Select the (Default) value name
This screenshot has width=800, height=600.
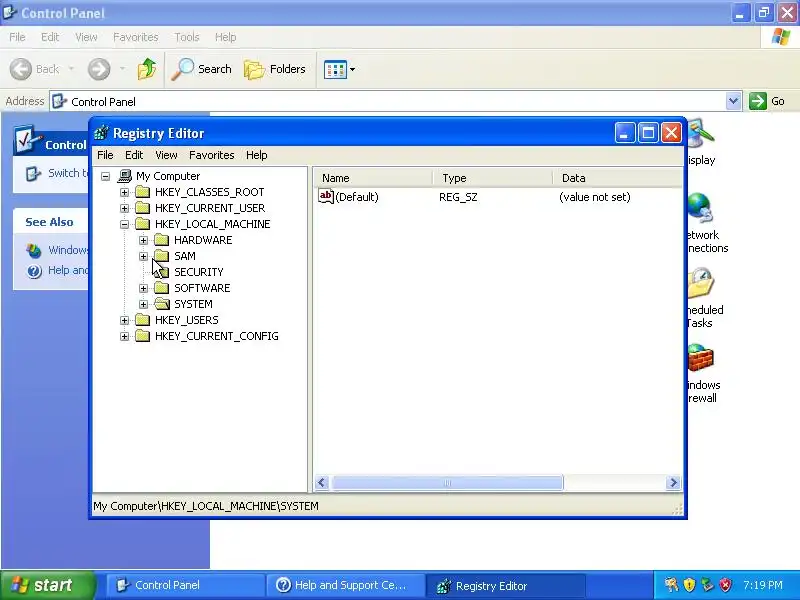pos(357,197)
